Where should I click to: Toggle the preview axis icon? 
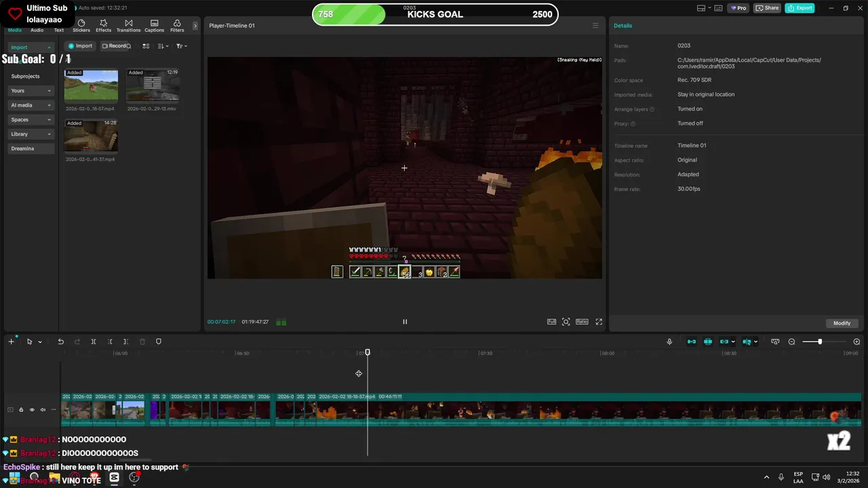pos(747,342)
